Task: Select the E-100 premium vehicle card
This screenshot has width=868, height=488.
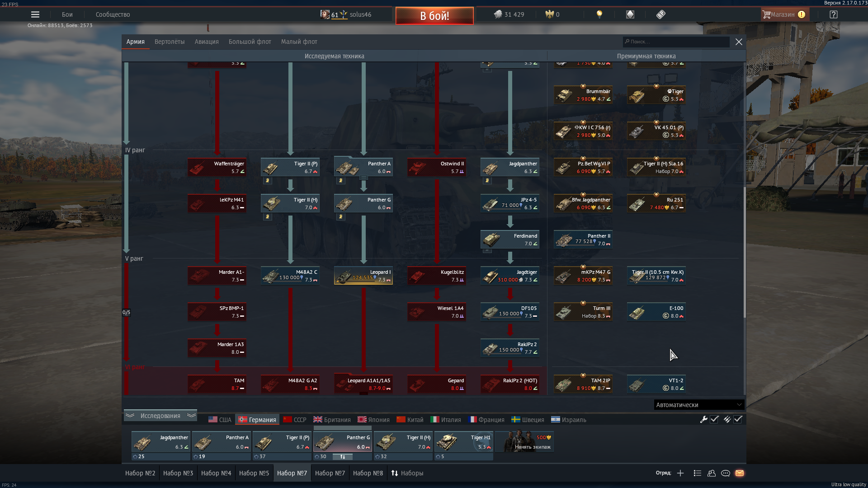Action: [x=656, y=312]
